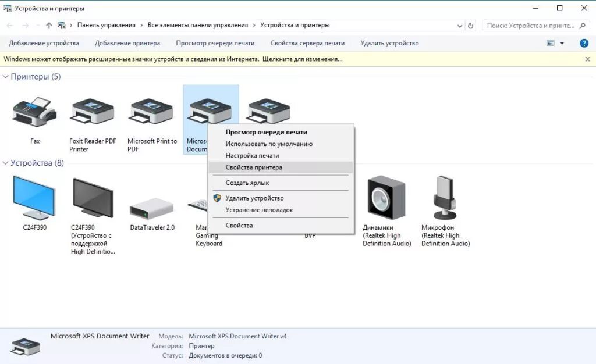Click Просмотр очереди печати toolbar button
Viewport: 596px width, 364px height.
(215, 43)
